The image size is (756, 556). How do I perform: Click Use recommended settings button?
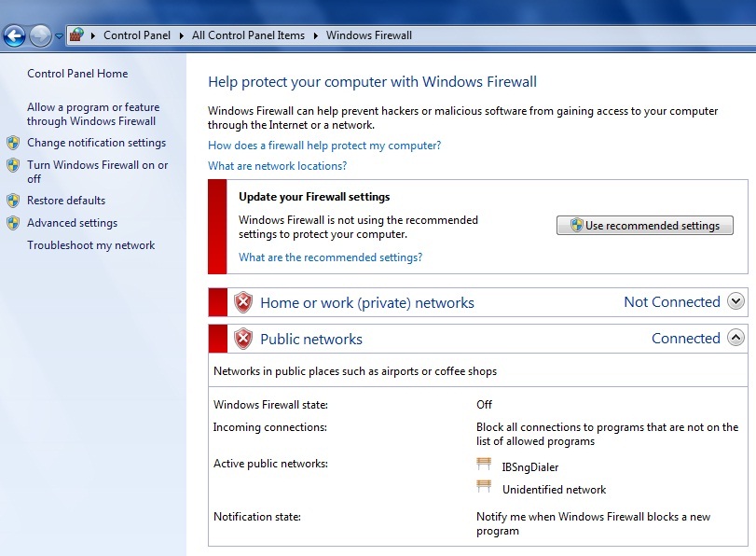point(645,226)
